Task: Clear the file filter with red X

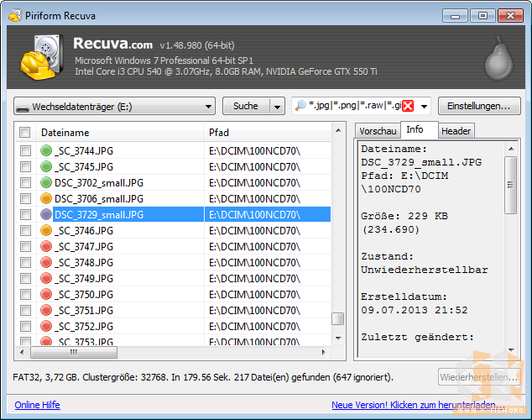Action: (x=408, y=106)
